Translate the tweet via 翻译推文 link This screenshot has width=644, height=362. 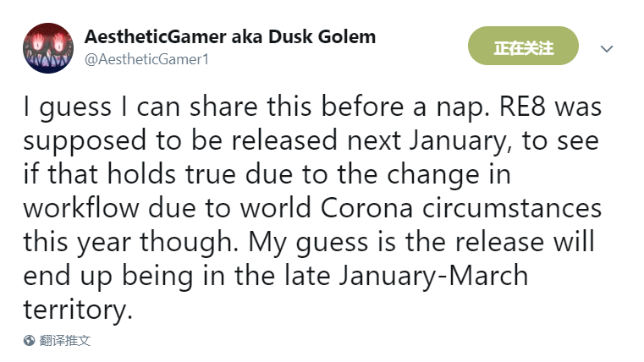click(64, 340)
